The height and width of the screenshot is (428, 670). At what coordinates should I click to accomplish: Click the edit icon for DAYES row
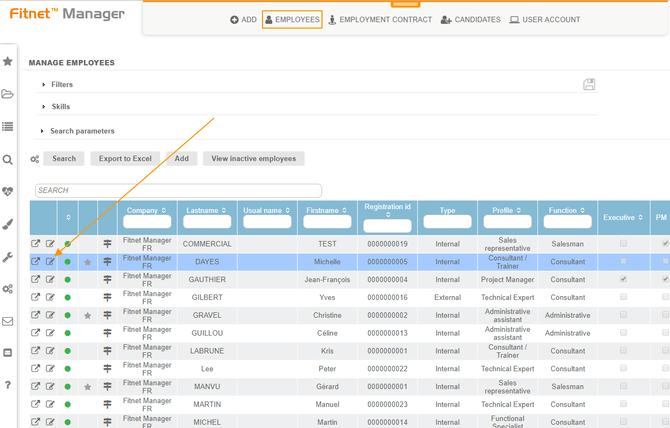(x=50, y=262)
